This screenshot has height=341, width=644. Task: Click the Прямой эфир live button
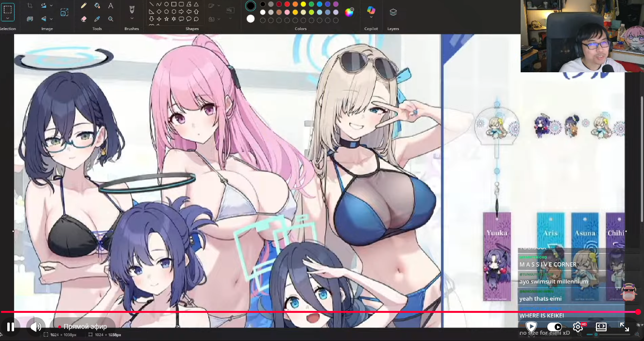tap(83, 326)
